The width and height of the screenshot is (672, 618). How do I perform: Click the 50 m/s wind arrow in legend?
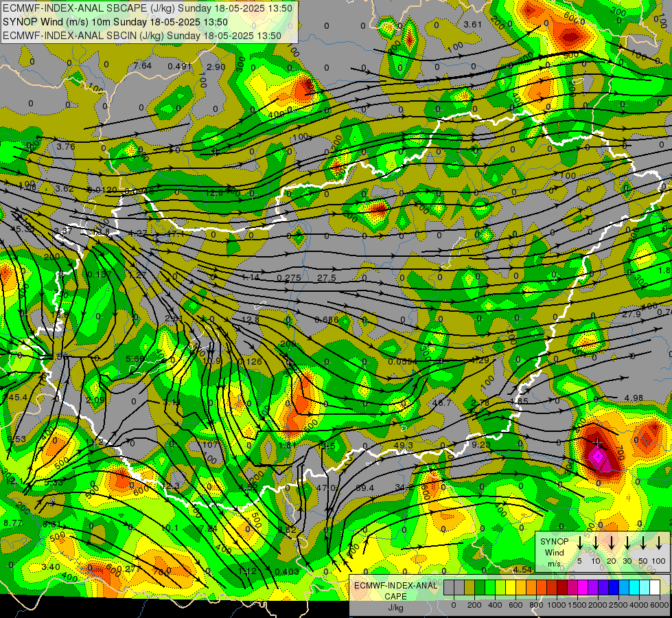click(x=643, y=543)
